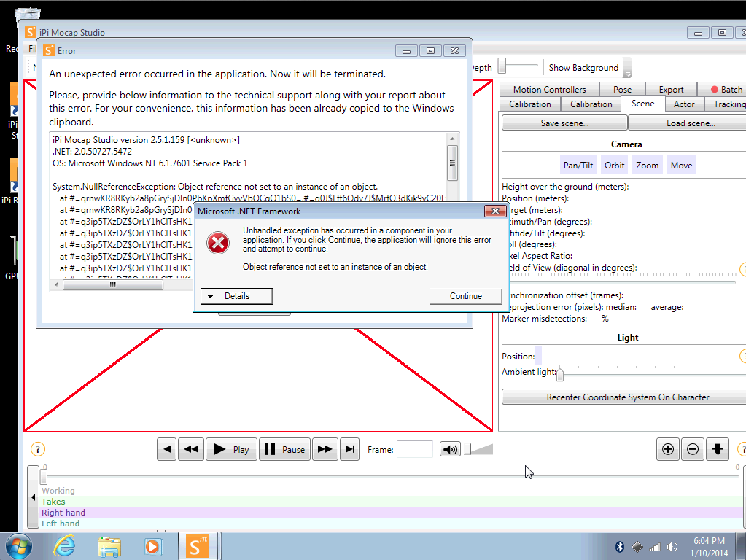
Task: Switch to Motion Controllers tab
Action: coord(550,90)
